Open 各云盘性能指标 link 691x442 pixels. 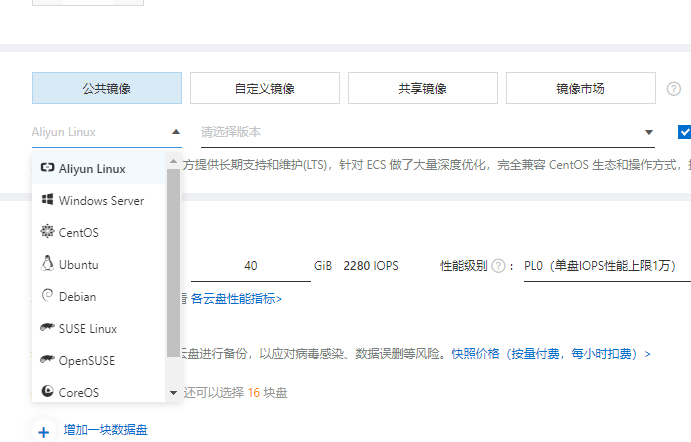tap(236, 299)
